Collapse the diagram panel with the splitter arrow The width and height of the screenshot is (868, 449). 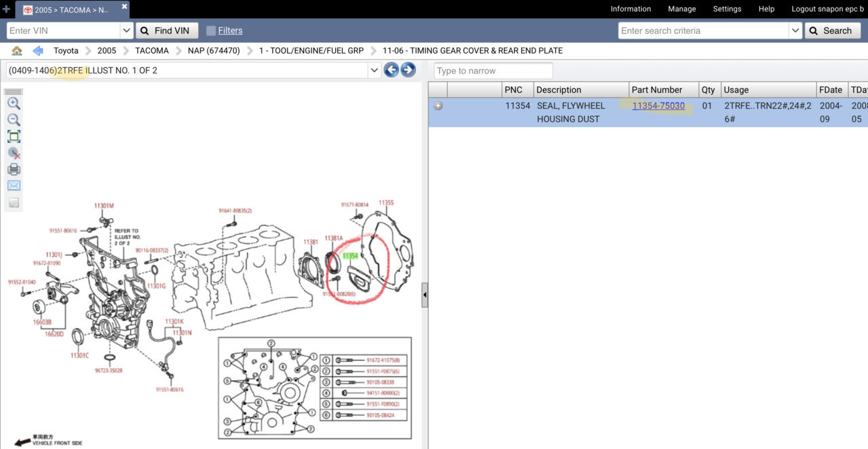425,295
